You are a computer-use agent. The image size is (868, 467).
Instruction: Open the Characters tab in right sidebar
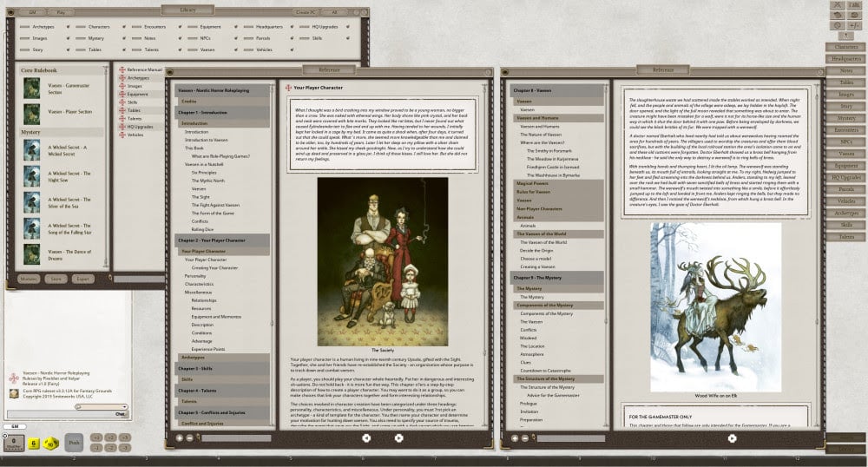pyautogui.click(x=845, y=47)
